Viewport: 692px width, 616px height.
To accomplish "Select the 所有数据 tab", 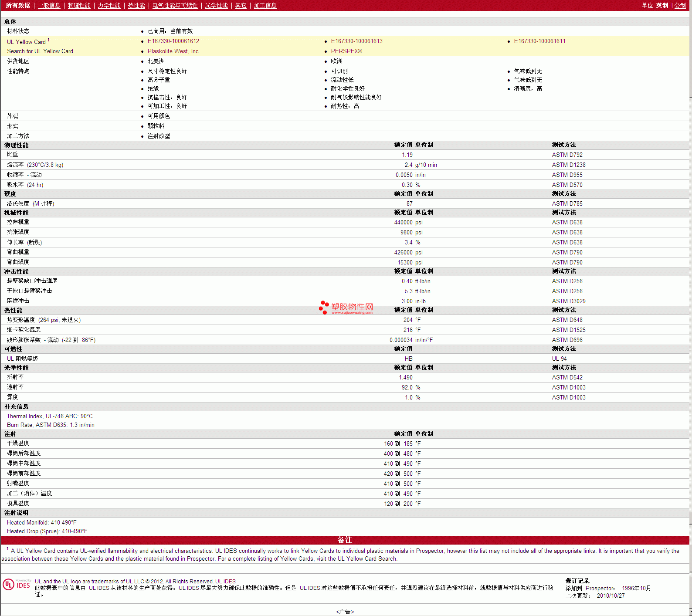I will click(18, 6).
